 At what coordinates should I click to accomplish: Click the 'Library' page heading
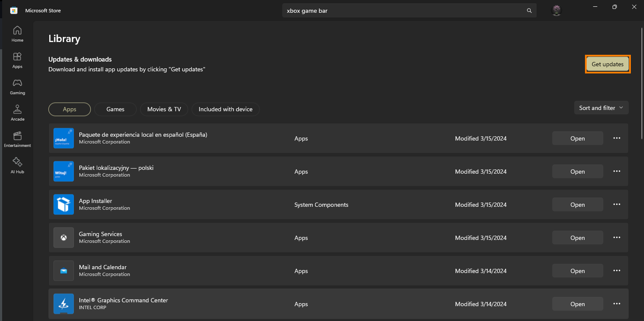pyautogui.click(x=65, y=39)
